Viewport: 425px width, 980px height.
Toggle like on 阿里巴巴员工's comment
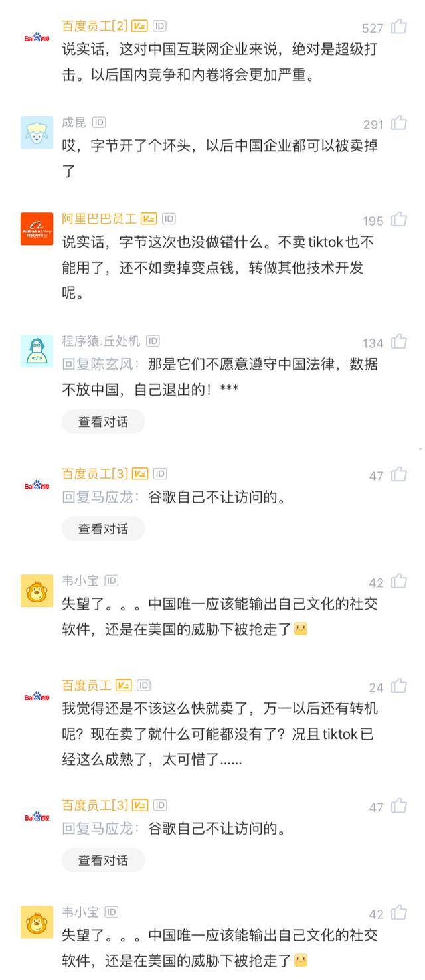[x=398, y=219]
